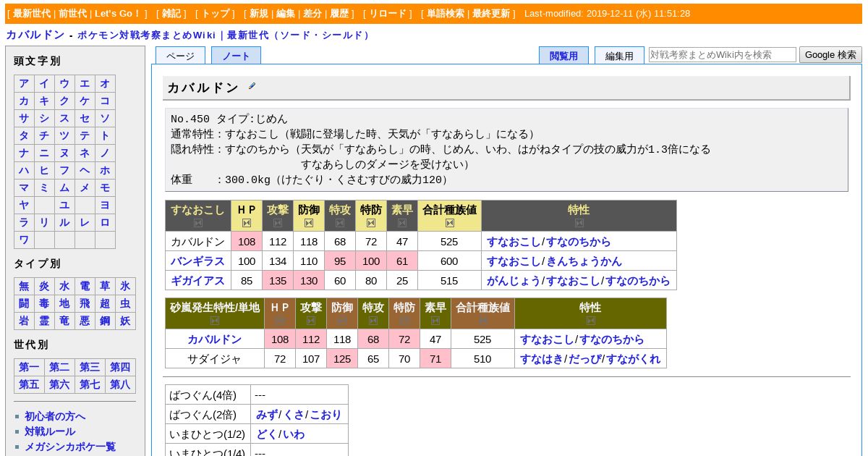Sort 砂嵐発生特性/単地 table by name column icon

[215, 321]
